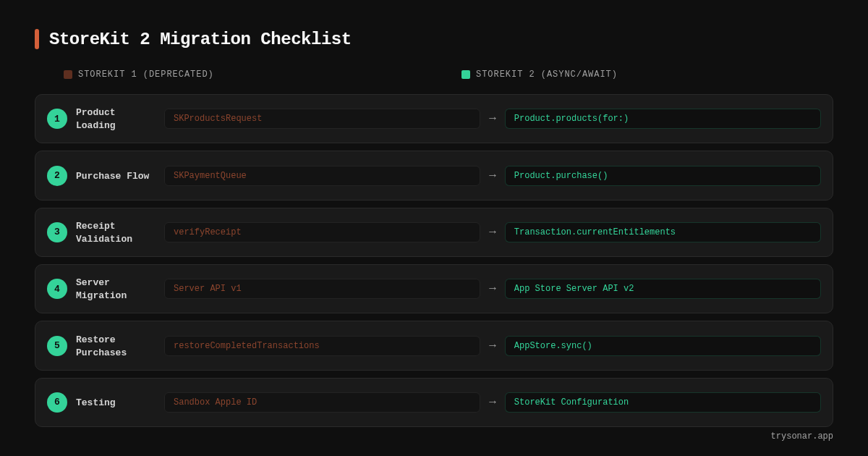
Task: Select the SKProductsRequest code field
Action: (x=322, y=119)
